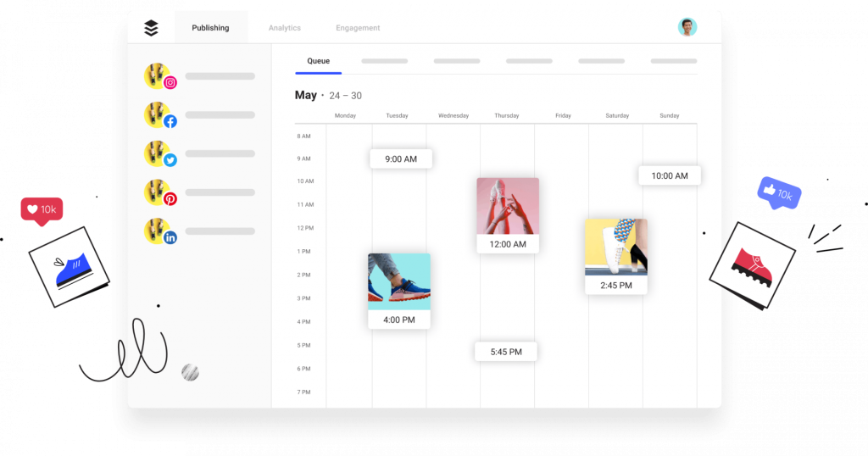
Task: Click the 5:45 PM scheduled slot
Action: [x=505, y=351]
